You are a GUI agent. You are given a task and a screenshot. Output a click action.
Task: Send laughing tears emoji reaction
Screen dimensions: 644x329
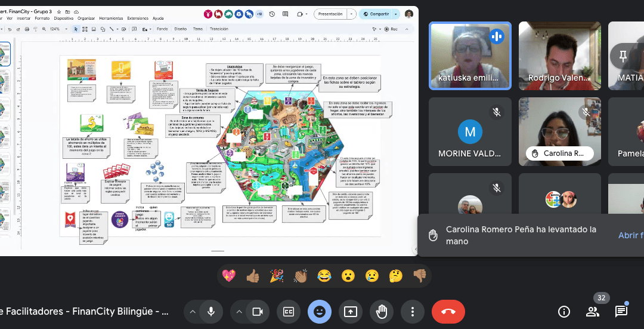pyautogui.click(x=324, y=276)
